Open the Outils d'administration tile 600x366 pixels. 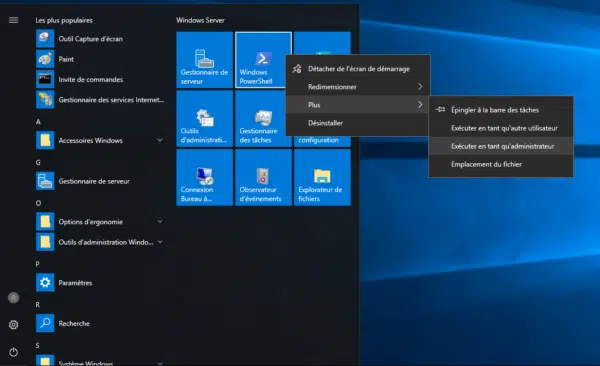click(205, 119)
